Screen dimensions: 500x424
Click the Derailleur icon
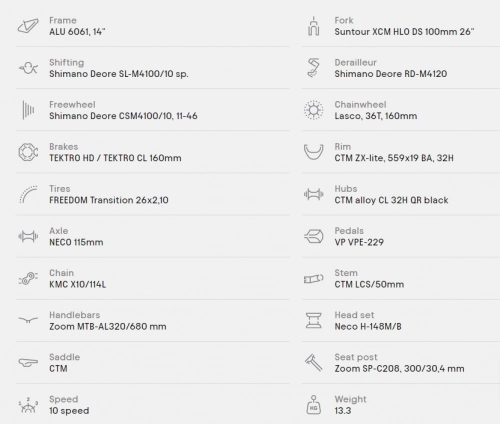[x=313, y=68]
